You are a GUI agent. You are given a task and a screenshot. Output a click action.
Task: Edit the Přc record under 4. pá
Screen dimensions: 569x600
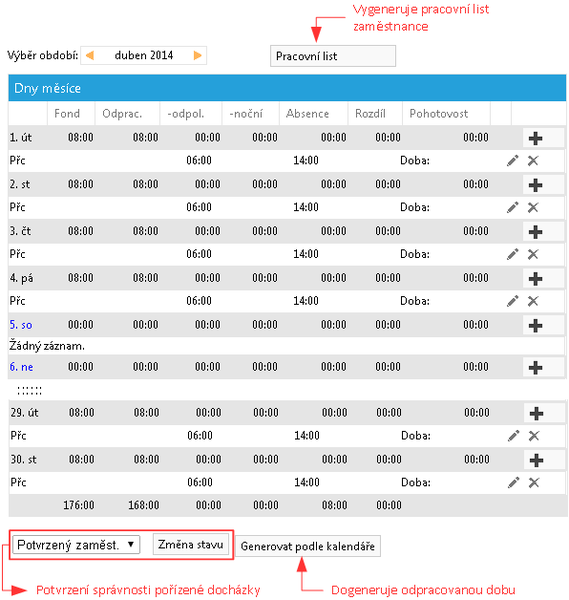512,301
